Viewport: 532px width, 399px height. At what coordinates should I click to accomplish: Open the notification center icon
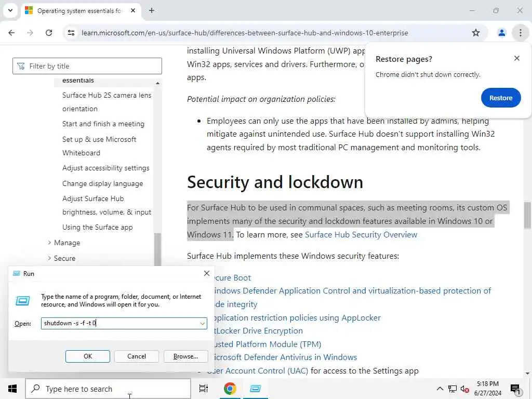[x=515, y=389]
